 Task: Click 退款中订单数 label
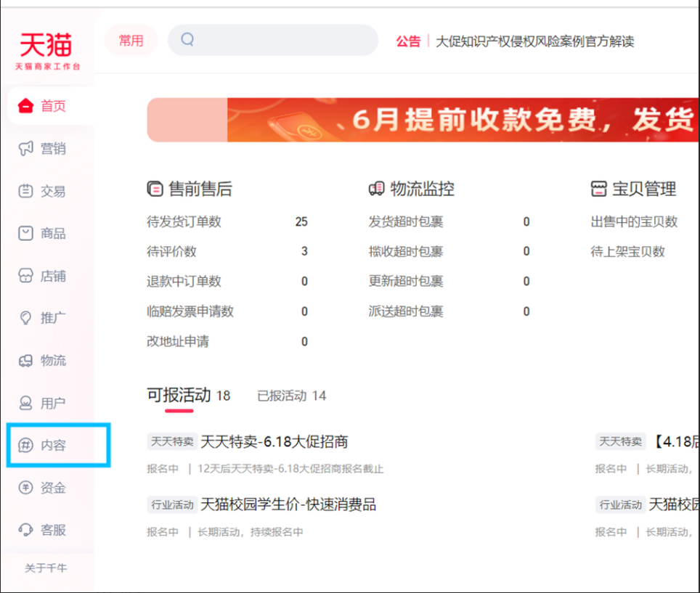click(x=184, y=282)
